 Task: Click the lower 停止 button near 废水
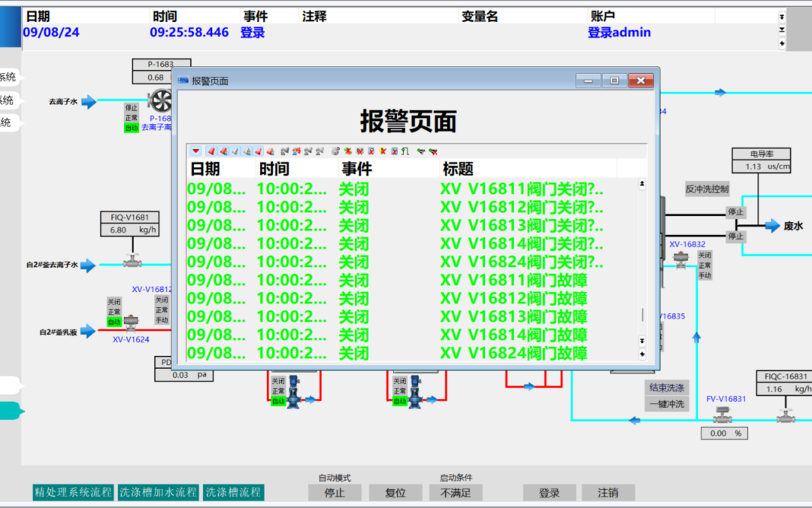(x=735, y=236)
